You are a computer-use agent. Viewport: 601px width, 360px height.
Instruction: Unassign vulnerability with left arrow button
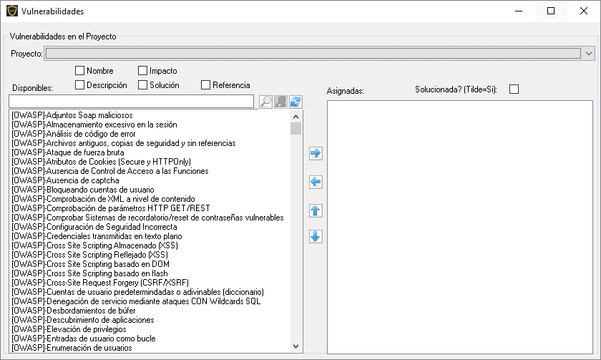(x=315, y=182)
